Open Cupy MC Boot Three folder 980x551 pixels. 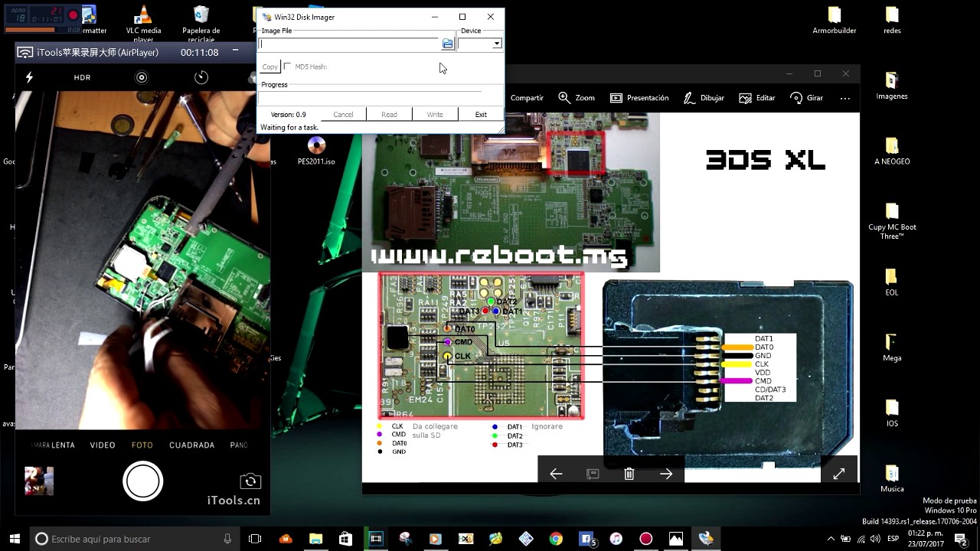coord(892,221)
